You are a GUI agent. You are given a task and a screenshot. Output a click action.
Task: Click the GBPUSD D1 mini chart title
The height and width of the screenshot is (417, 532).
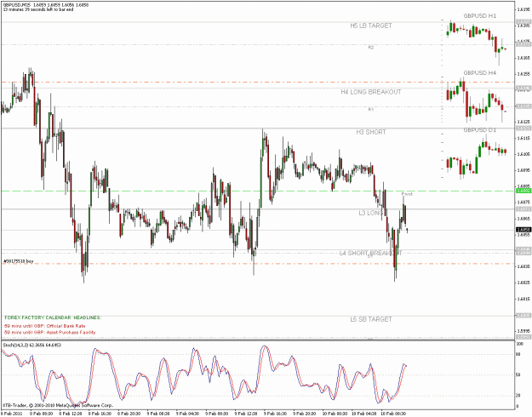point(480,130)
